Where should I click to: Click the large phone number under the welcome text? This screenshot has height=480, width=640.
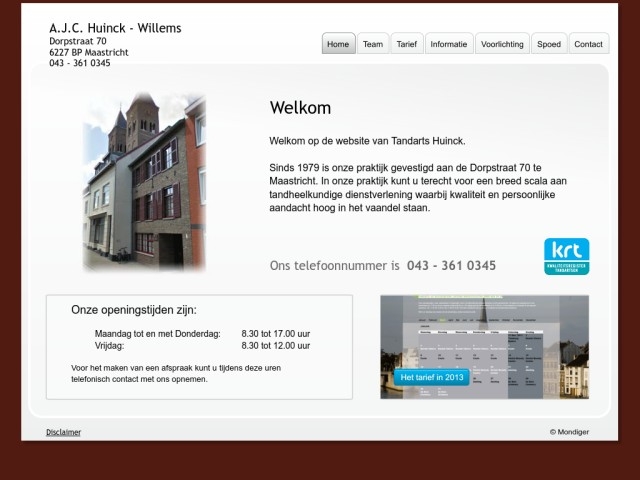pyautogui.click(x=451, y=266)
